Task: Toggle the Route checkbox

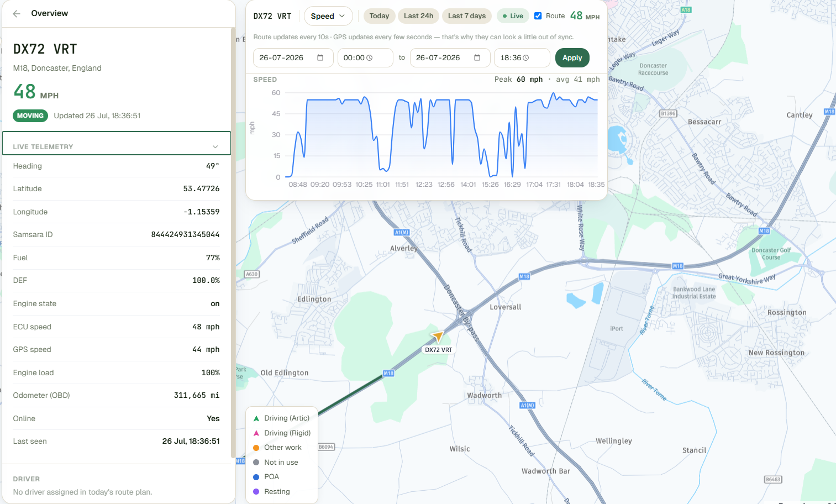Action: (538, 16)
